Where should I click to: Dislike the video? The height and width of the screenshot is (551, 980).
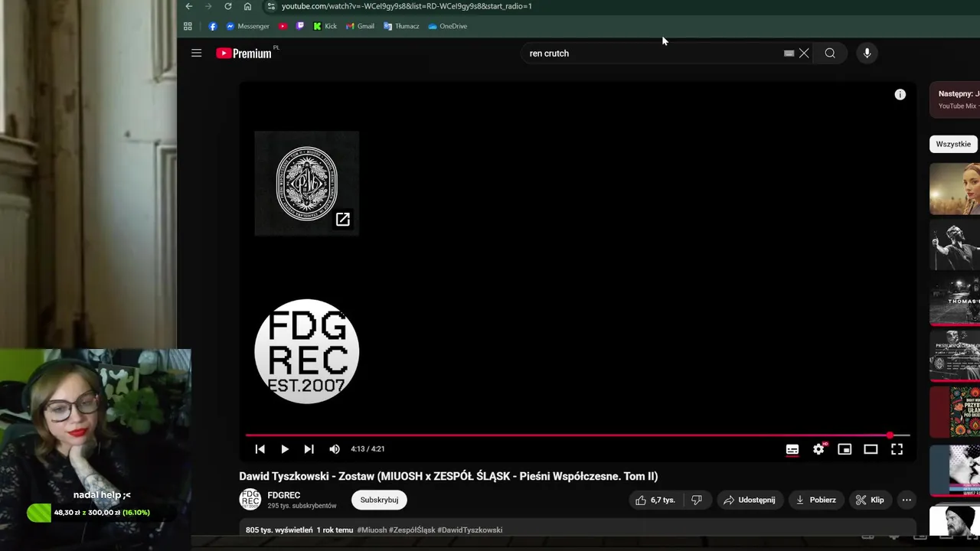(697, 500)
